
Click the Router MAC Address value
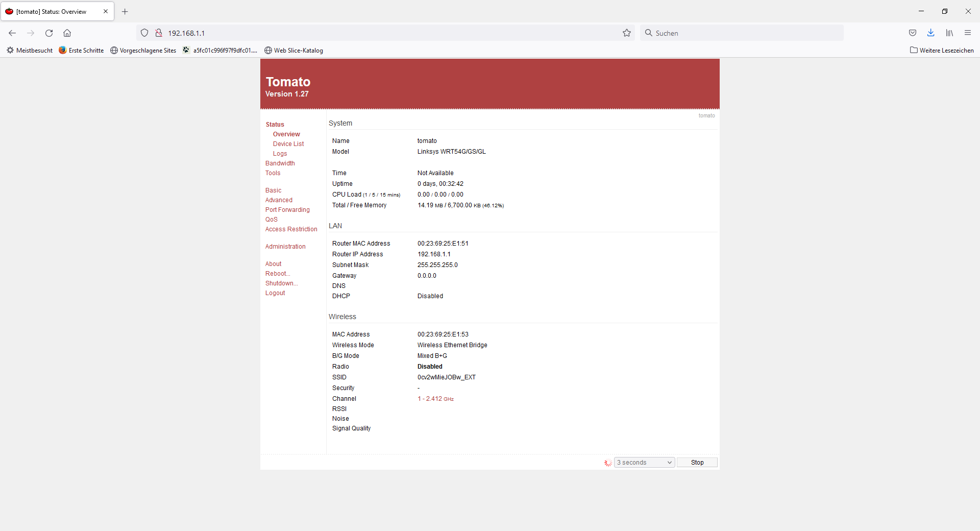click(443, 244)
